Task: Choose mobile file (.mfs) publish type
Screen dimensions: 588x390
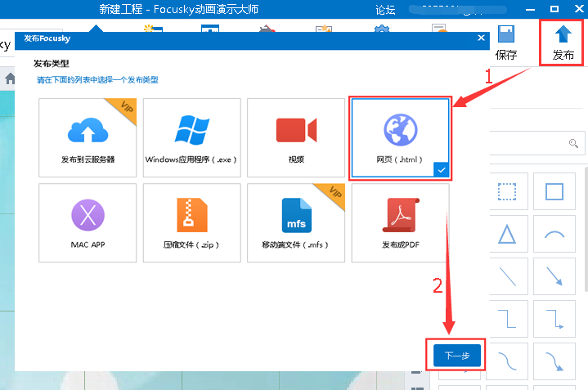Action: pos(296,222)
